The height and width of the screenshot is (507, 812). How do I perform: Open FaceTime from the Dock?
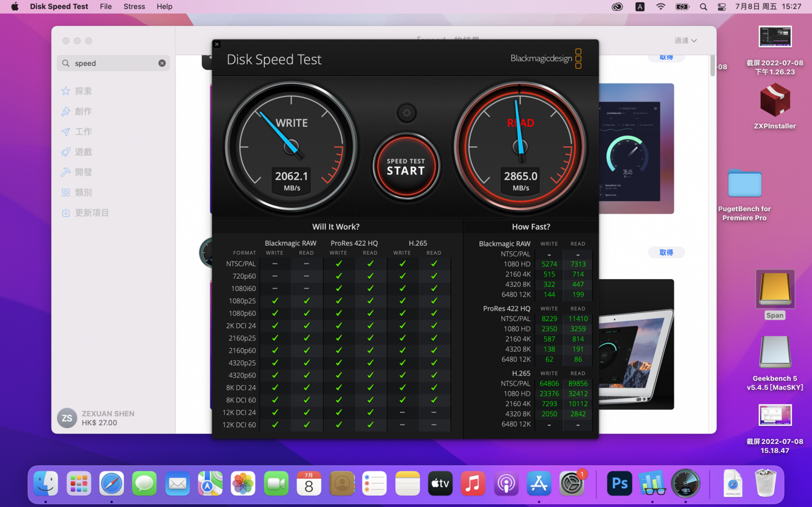pos(276,484)
